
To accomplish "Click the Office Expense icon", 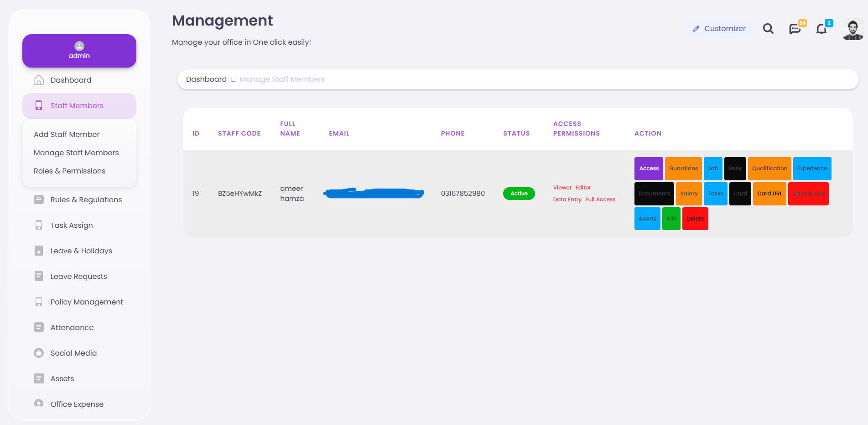I will tap(39, 404).
